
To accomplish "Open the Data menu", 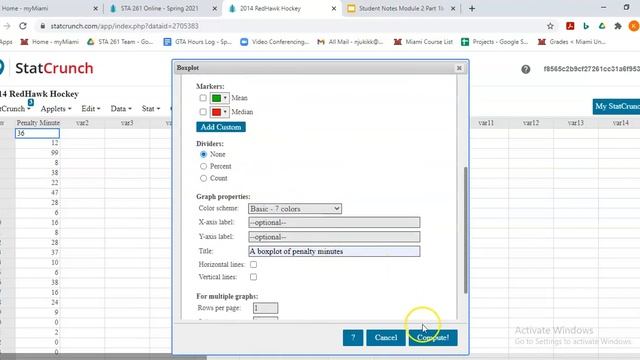I will click(121, 109).
